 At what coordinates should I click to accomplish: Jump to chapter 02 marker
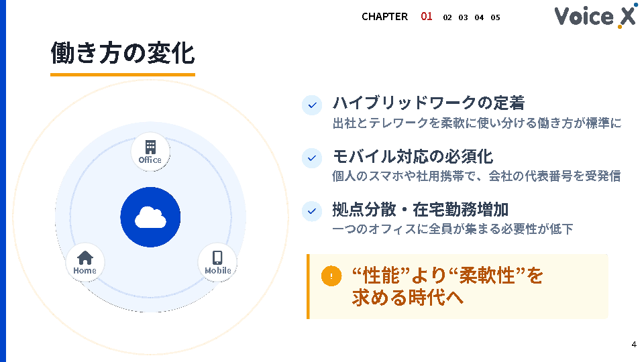pos(447,17)
